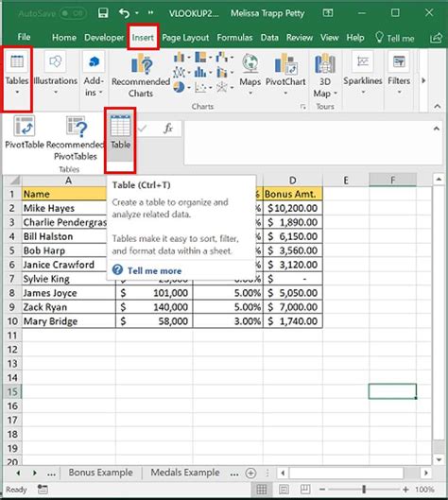This screenshot has width=448, height=500.
Task: Switch to the Formulas tab
Action: tap(234, 38)
